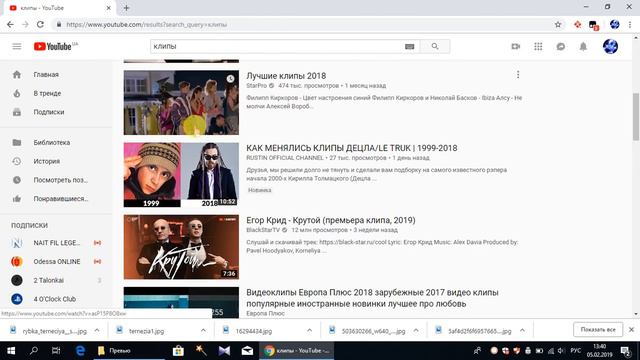The image size is (640, 360).
Task: Switch to the Chrome YouTube taskbar window
Action: tap(297, 351)
